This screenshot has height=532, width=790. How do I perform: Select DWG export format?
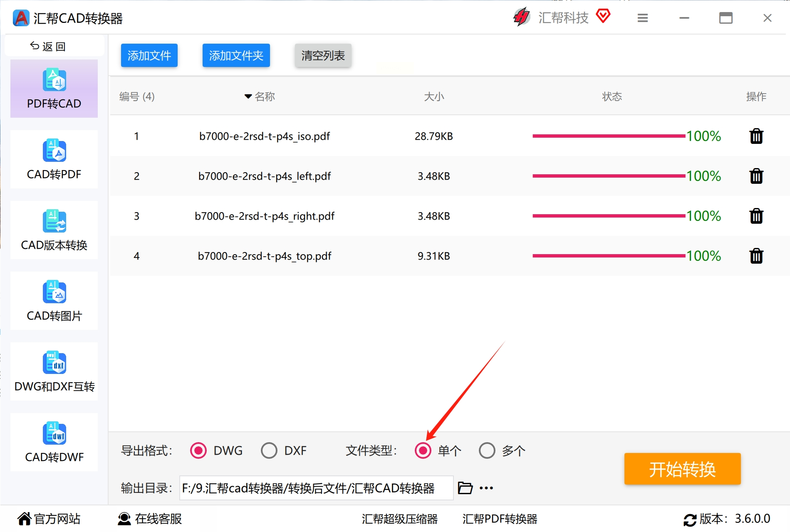pos(198,450)
